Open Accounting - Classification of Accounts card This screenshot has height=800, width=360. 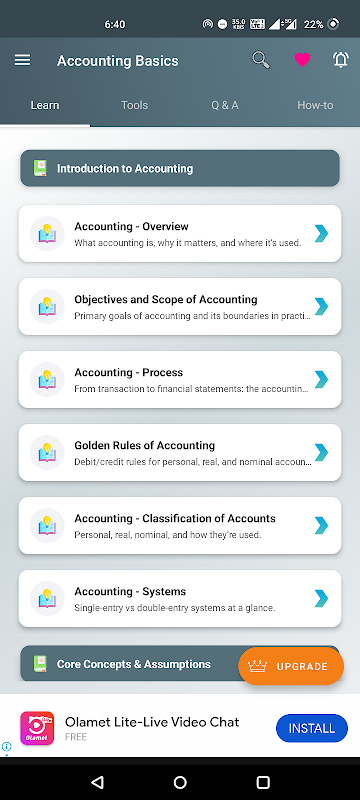coord(180,526)
